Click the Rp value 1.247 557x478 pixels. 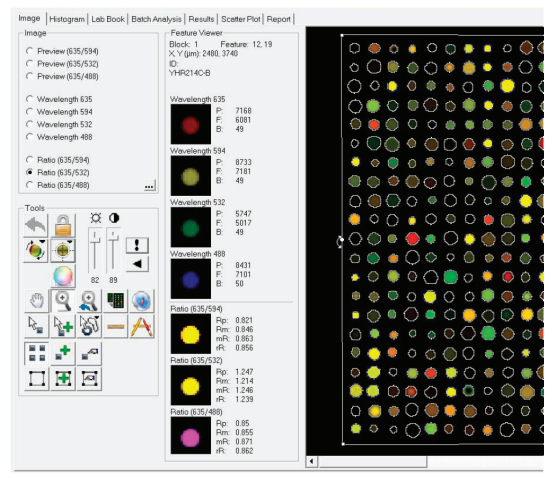coord(244,372)
